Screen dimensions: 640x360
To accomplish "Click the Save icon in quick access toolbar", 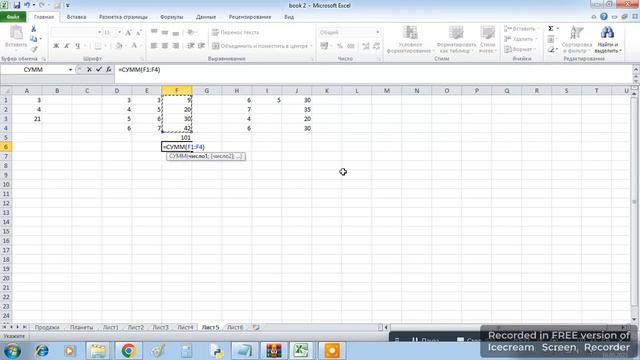I will coord(17,5).
